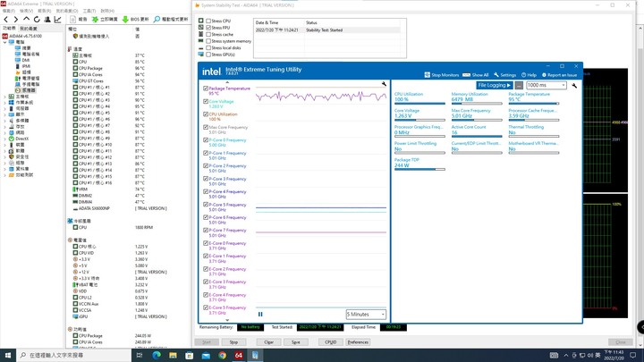Uncheck the CPU Utilization monitor checkbox

(206, 114)
